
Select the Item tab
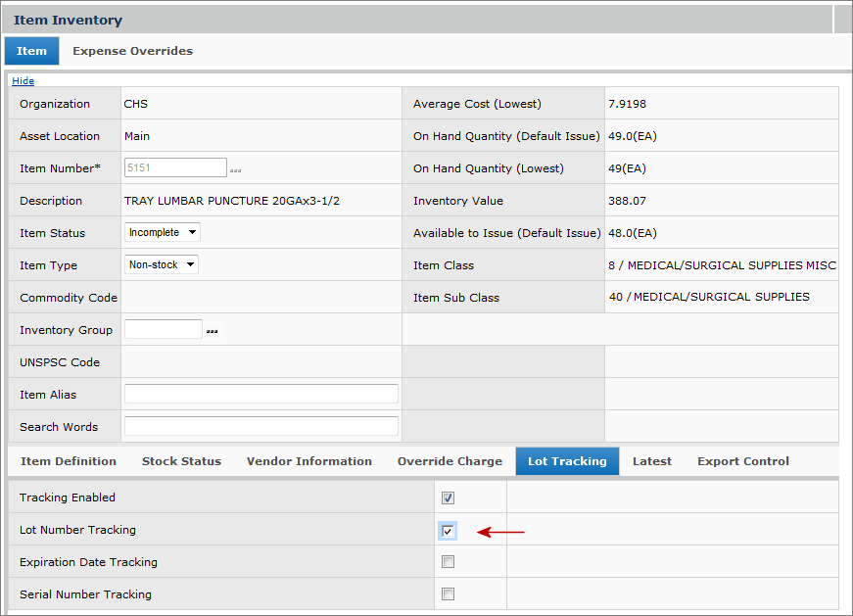[x=31, y=51]
